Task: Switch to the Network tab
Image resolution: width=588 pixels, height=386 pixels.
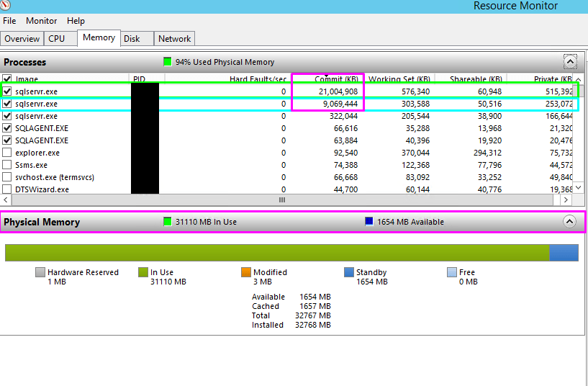Action: point(174,39)
